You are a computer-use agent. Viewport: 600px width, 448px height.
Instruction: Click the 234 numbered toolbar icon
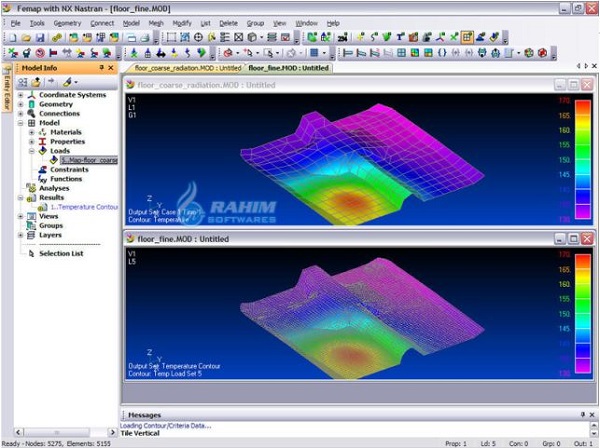342,37
